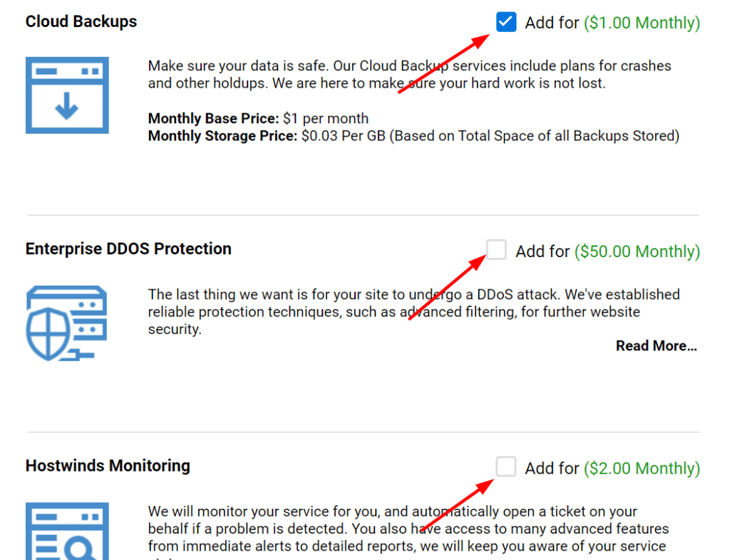Uncheck the Cloud Backups add-on checkbox

pyautogui.click(x=505, y=22)
